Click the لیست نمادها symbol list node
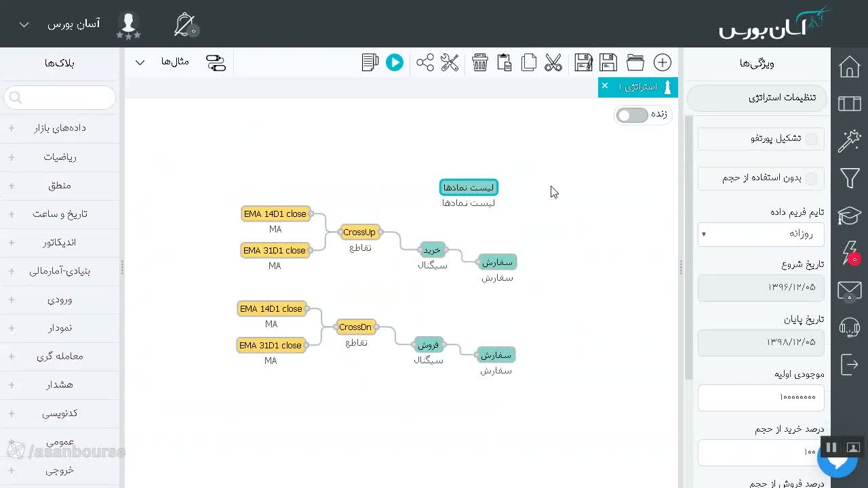The image size is (868, 488). click(x=469, y=187)
